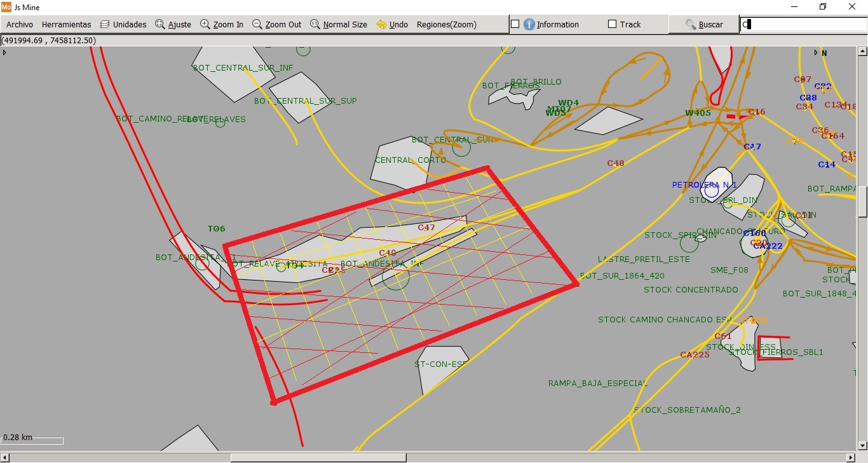868x463 pixels.
Task: Click the Zoom Out magnifier tool
Action: [x=276, y=24]
